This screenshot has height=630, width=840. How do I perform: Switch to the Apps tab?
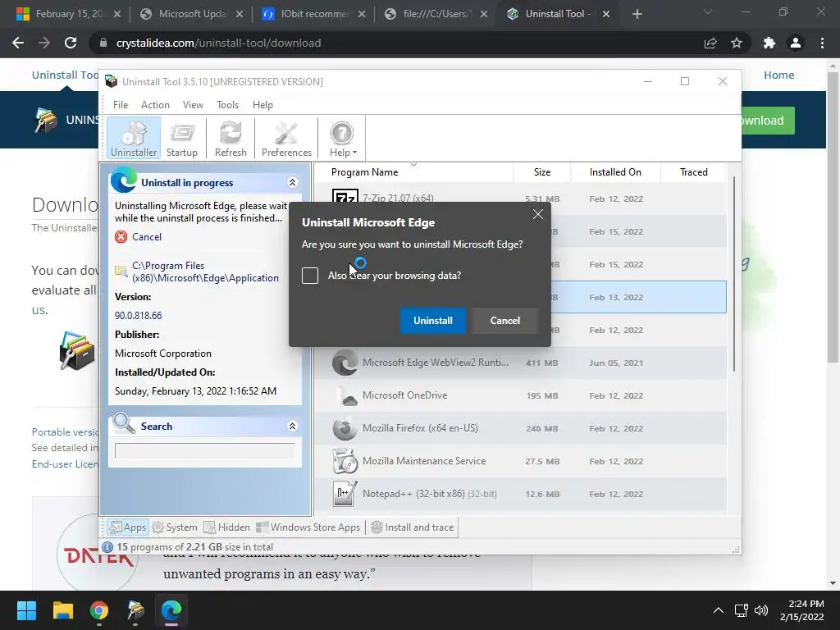[x=127, y=527]
